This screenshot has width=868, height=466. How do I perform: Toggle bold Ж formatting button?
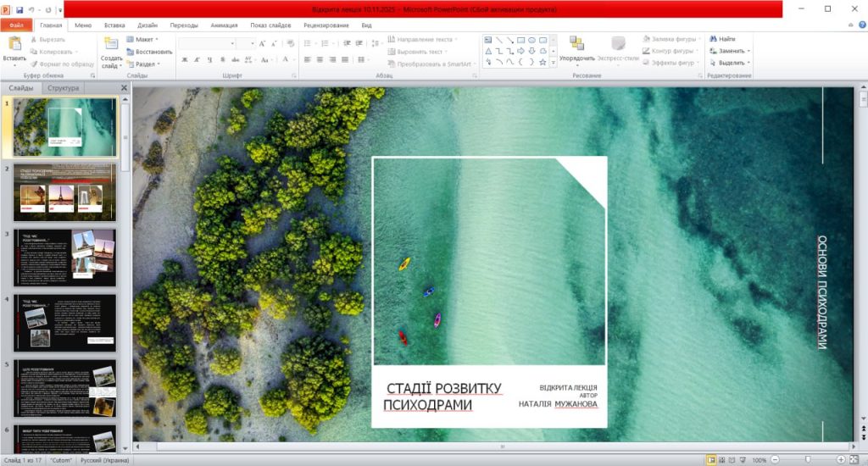[x=185, y=59]
